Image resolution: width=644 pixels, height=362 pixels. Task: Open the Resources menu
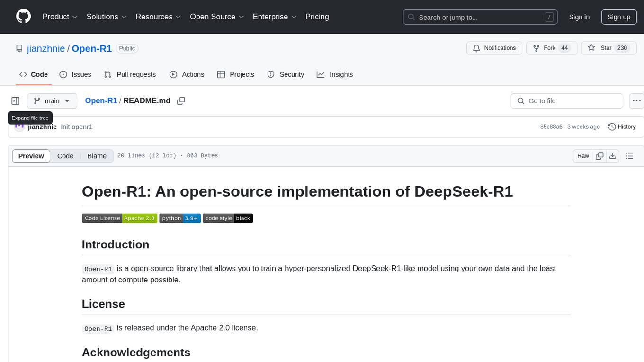tap(159, 17)
